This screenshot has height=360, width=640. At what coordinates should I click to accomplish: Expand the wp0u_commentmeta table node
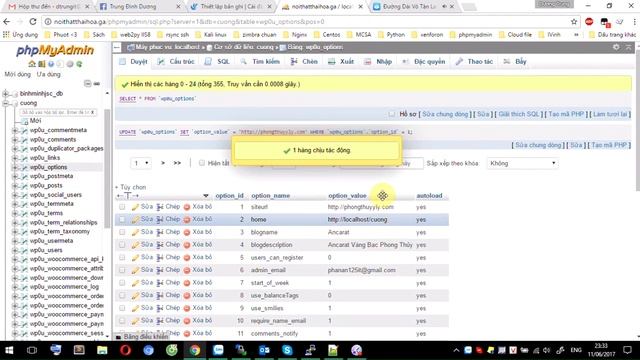pos(15,130)
